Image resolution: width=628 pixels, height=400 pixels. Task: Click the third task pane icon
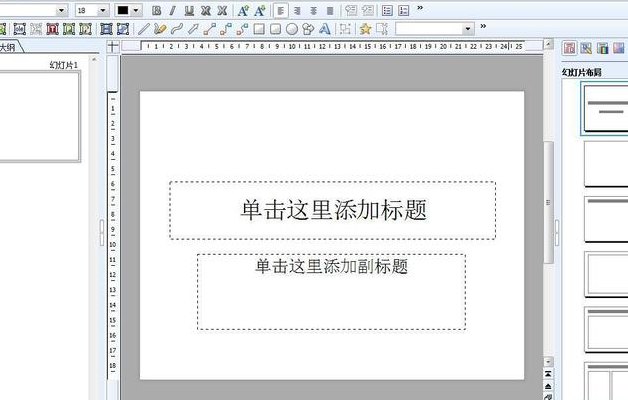[602, 48]
